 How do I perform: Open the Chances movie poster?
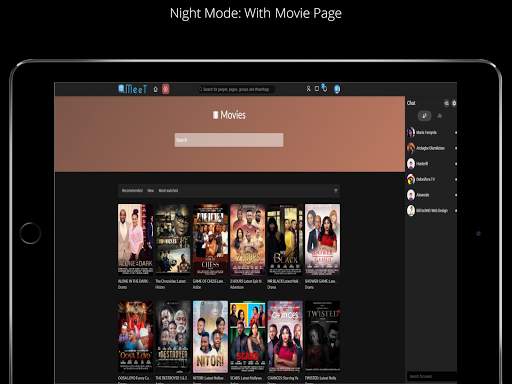(x=285, y=337)
